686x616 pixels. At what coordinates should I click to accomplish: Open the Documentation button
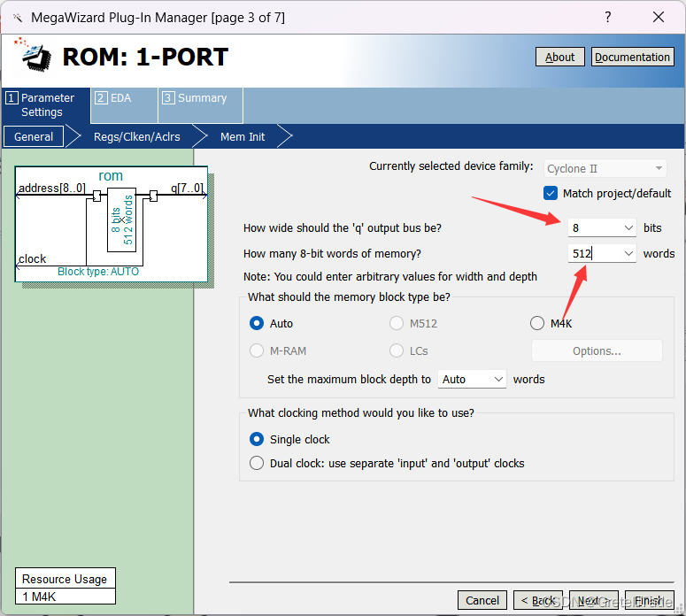(x=632, y=57)
